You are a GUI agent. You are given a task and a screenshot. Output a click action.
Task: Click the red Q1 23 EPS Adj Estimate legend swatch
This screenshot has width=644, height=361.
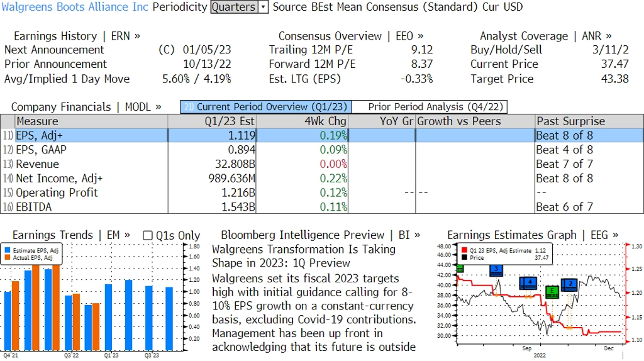coord(465,250)
